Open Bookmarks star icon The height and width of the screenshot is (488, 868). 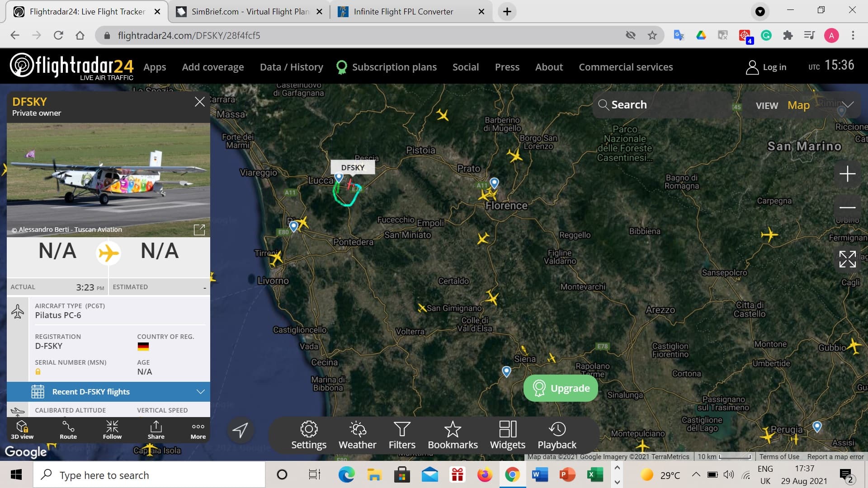pos(453,429)
